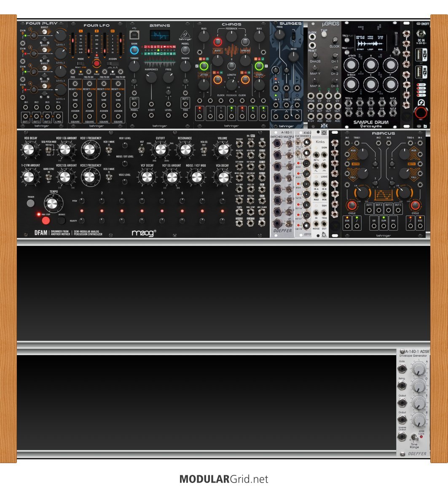448x488 pixels.
Task: Click the DFAM TEMPO knob
Action: coord(53,204)
